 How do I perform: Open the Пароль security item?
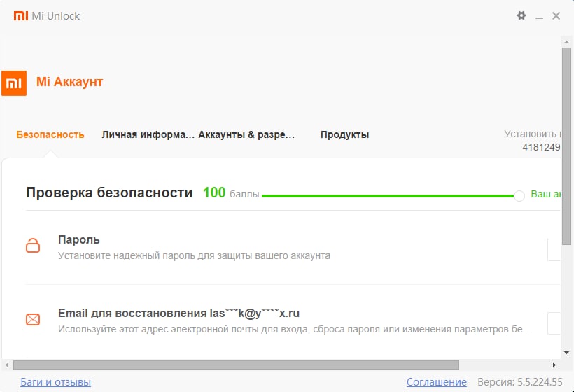click(x=293, y=248)
